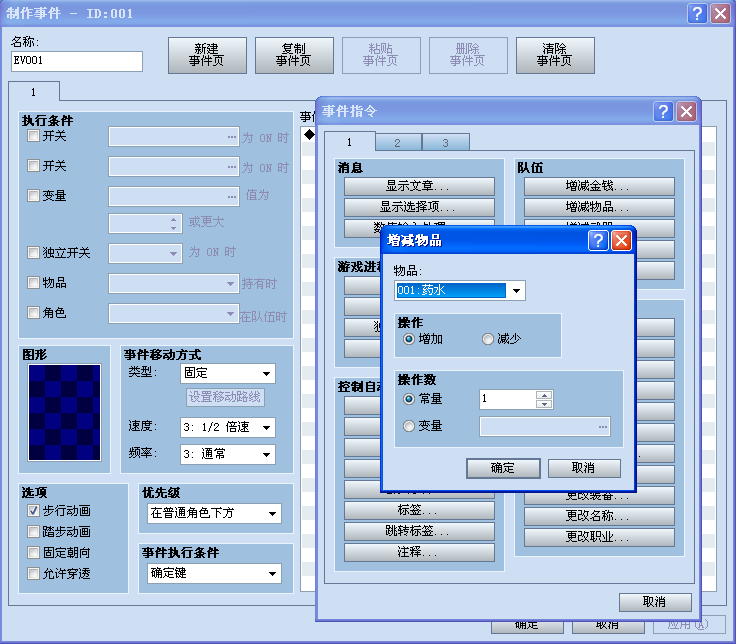736x644 pixels.
Task: Decrease the constant value with down arrow
Action: (x=544, y=404)
